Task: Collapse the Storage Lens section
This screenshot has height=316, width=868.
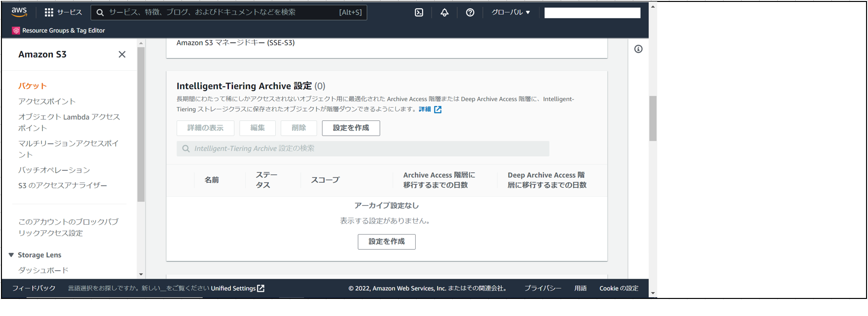Action: tap(11, 255)
